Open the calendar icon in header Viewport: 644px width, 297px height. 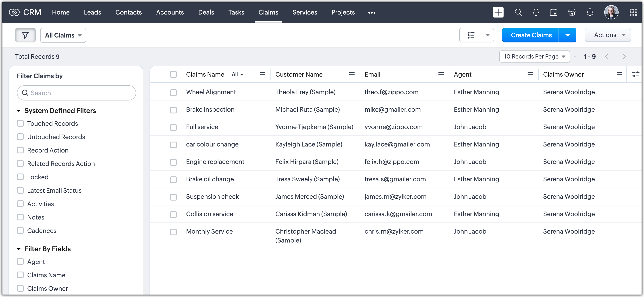pos(553,12)
